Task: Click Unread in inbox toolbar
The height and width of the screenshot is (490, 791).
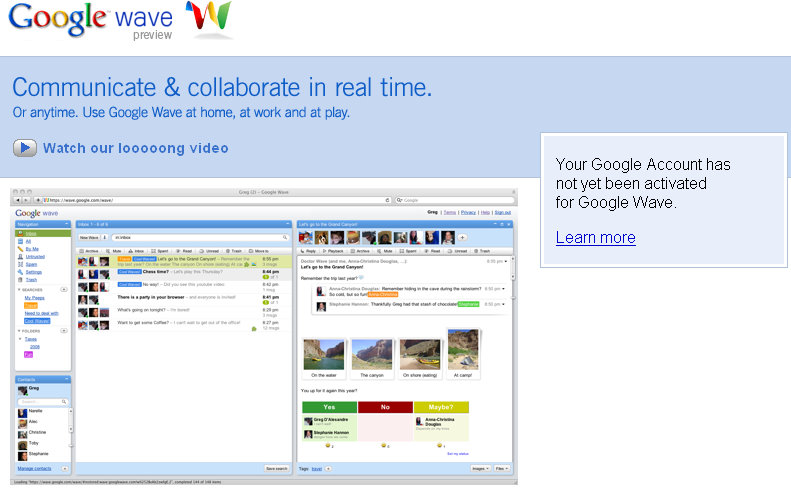Action: tap(209, 251)
